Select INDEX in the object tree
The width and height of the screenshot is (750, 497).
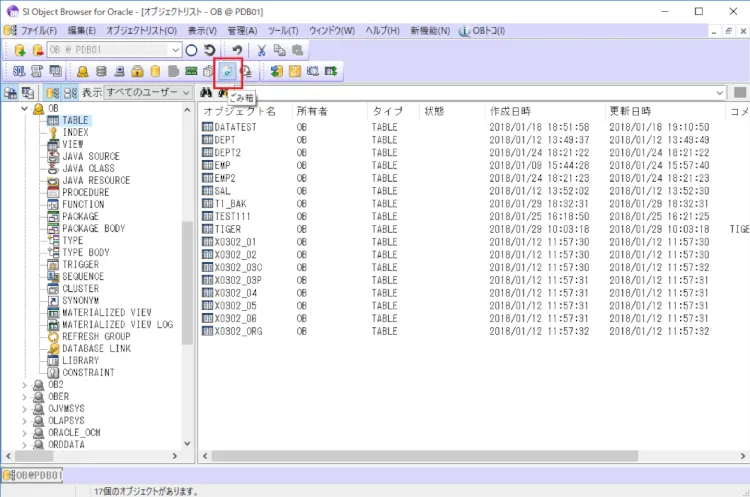pyautogui.click(x=75, y=133)
